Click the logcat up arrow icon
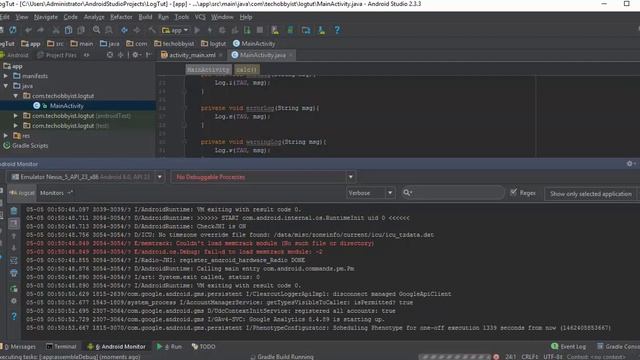The image size is (640, 360). (13, 236)
